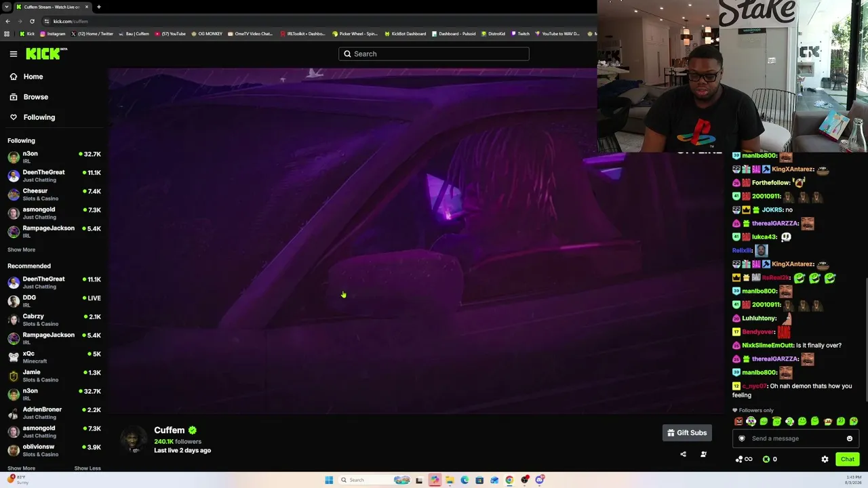Open the Home / Twitter bookmark
The width and height of the screenshot is (868, 488).
click(x=92, y=34)
